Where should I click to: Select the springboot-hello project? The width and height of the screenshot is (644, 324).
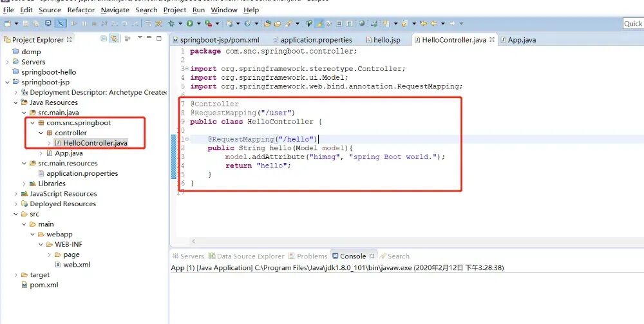44,72
